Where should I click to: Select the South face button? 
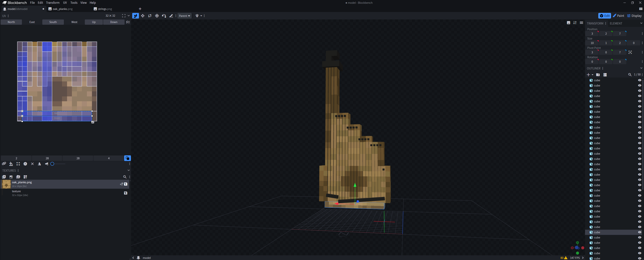(53, 22)
